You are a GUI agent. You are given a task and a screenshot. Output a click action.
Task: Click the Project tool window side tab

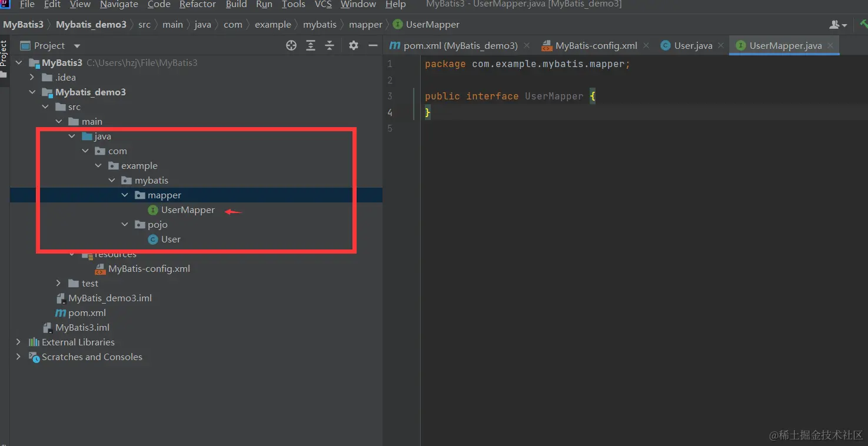tap(4, 53)
